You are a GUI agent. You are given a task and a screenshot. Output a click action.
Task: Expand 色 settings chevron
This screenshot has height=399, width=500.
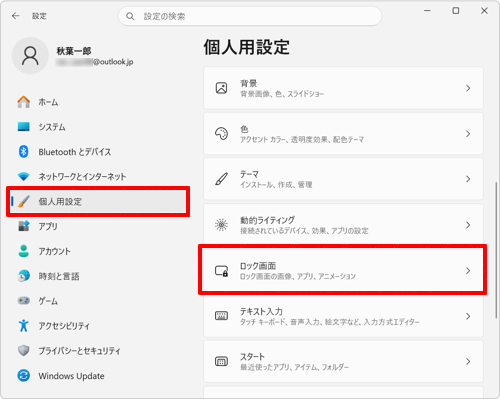[x=468, y=134]
